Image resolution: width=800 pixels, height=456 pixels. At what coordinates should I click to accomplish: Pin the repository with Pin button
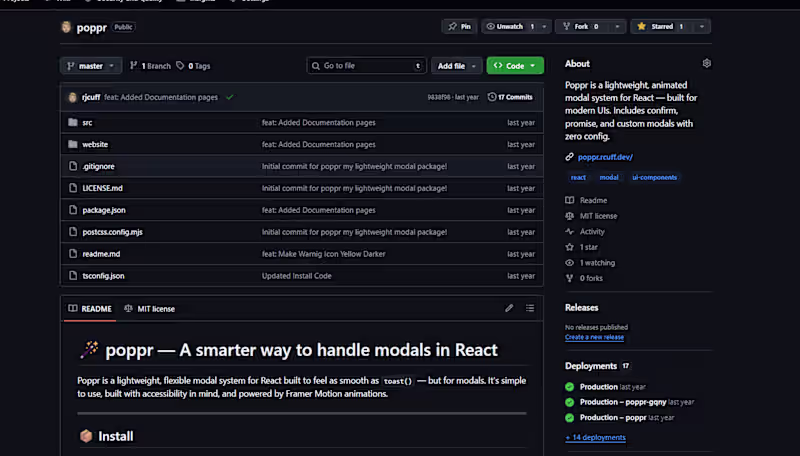pos(459,27)
